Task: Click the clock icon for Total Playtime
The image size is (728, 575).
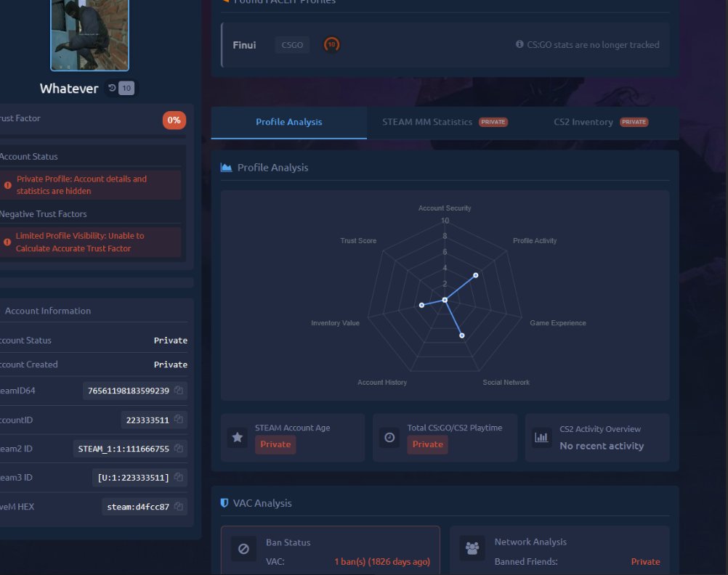Action: coord(389,437)
